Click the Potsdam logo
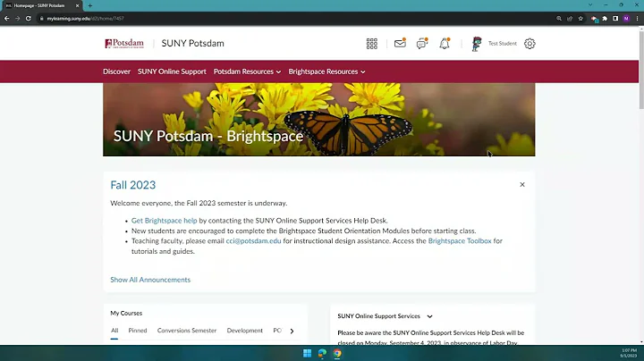Screen dimensions: 644x361 pos(124,44)
